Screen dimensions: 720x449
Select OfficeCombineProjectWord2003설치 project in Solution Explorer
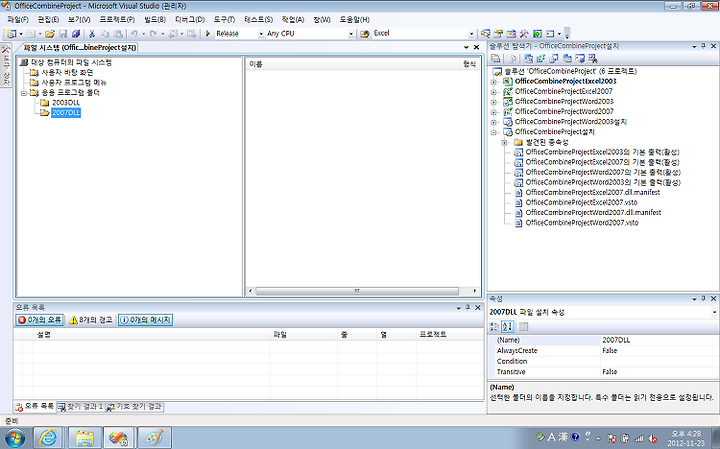pos(571,122)
